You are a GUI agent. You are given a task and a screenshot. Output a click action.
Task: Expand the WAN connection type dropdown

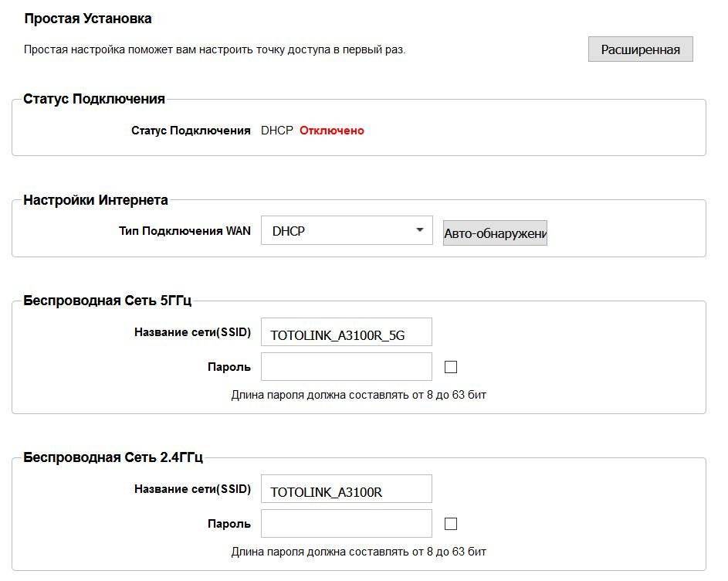tap(347, 230)
